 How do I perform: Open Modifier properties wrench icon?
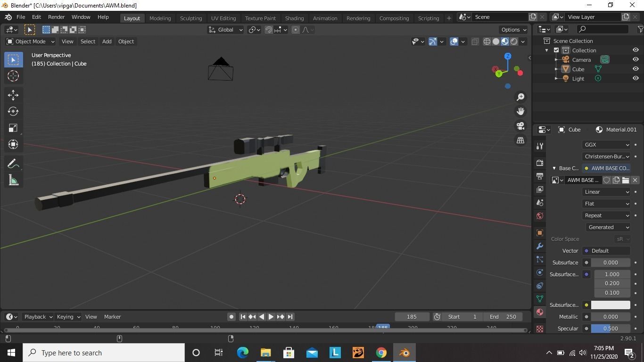540,246
